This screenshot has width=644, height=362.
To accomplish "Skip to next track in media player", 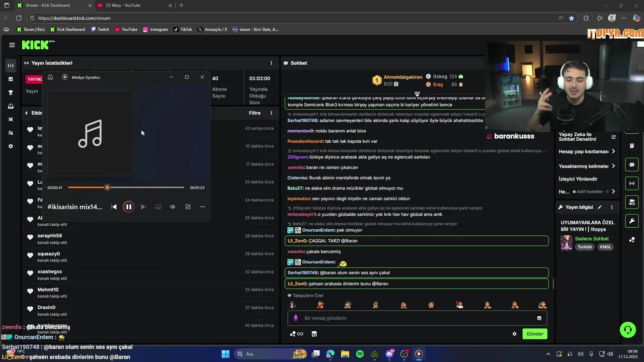I will (x=143, y=207).
